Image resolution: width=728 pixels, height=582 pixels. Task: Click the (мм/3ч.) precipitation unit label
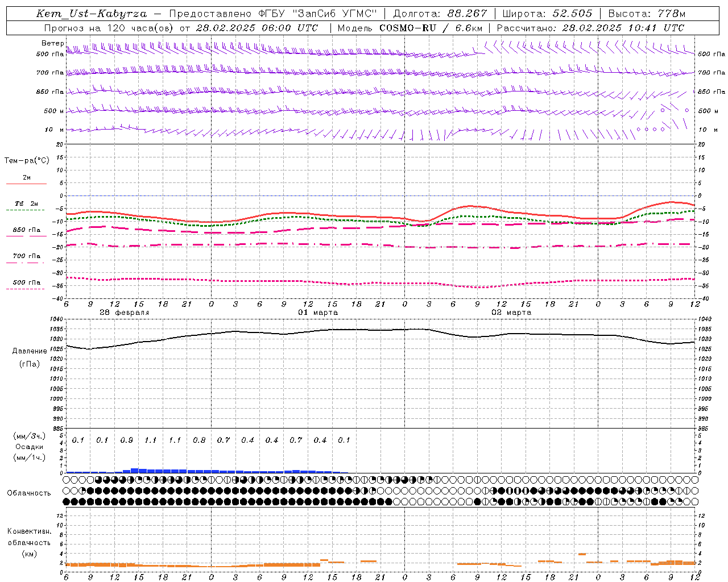point(30,436)
